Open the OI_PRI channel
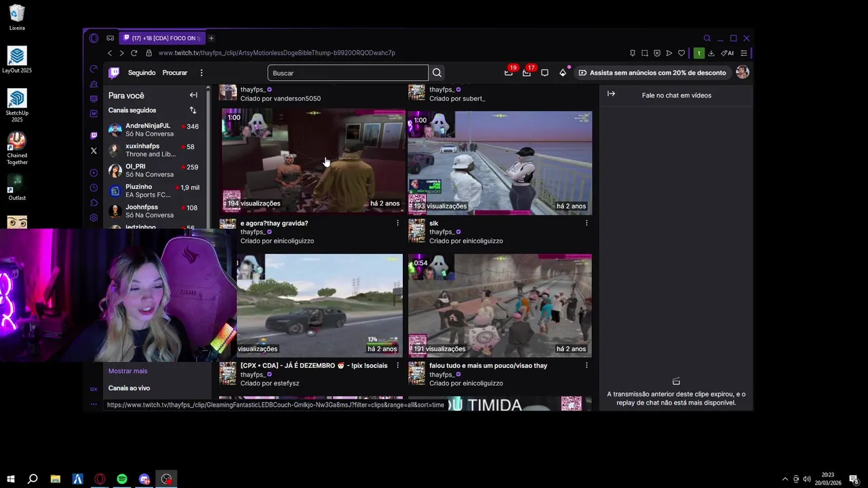The width and height of the screenshot is (868, 488). (157, 170)
